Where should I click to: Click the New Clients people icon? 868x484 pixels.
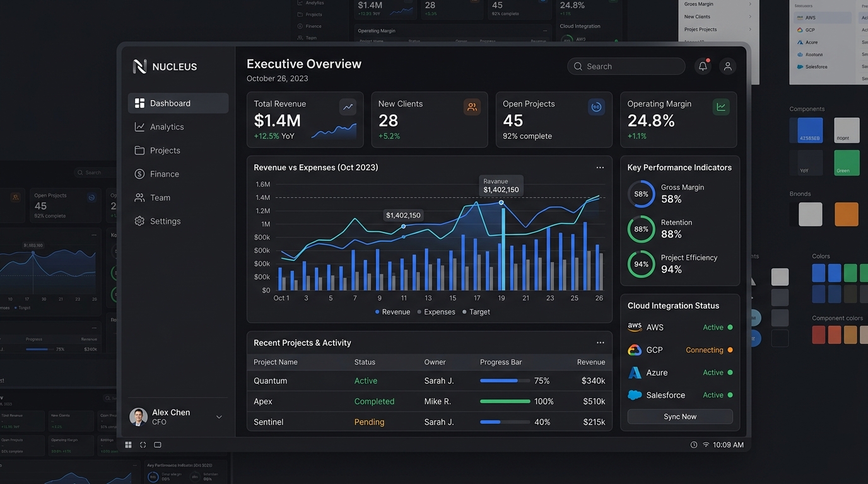click(472, 107)
